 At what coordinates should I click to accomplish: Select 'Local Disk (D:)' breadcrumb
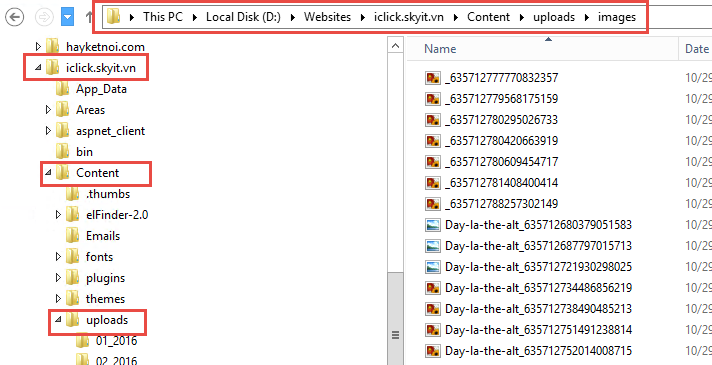[x=243, y=17]
